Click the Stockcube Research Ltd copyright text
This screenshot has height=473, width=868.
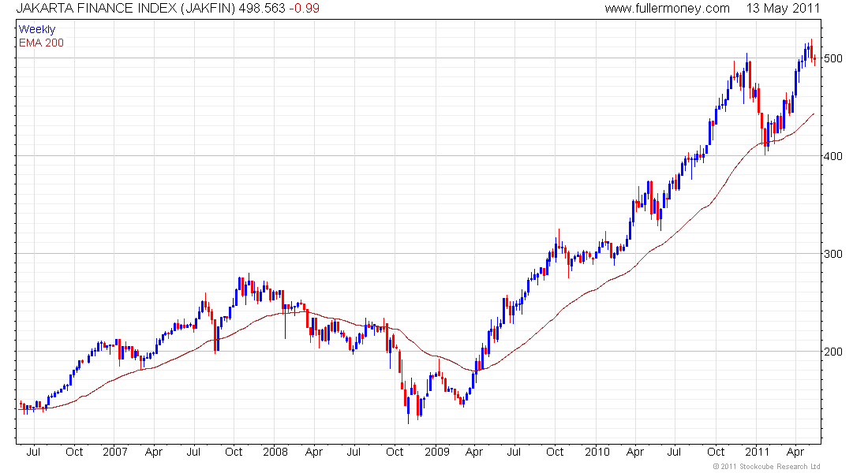[766, 467]
